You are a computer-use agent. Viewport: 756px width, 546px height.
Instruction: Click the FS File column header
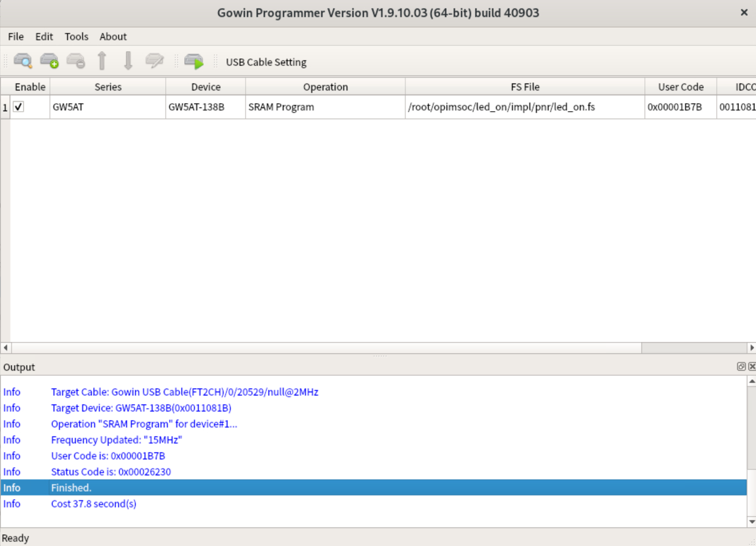pyautogui.click(x=525, y=87)
